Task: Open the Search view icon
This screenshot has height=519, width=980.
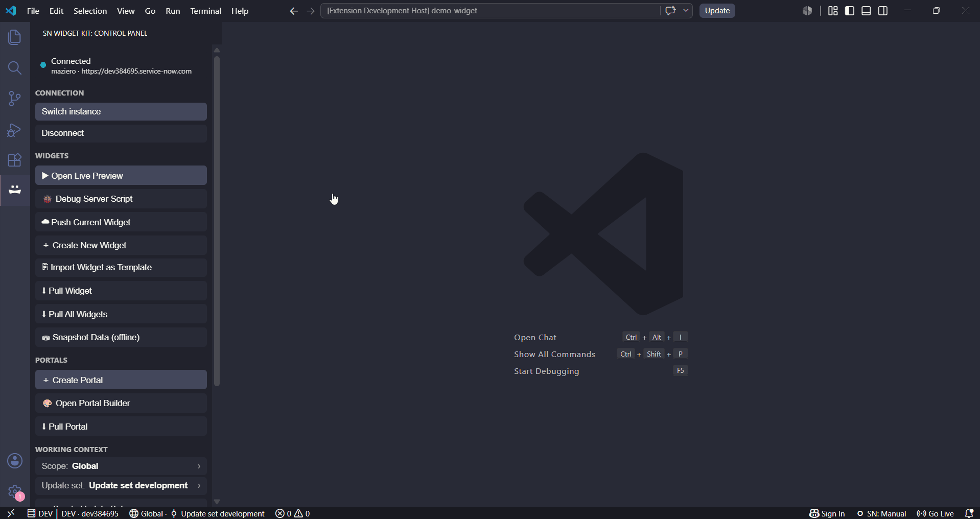Action: [x=15, y=68]
